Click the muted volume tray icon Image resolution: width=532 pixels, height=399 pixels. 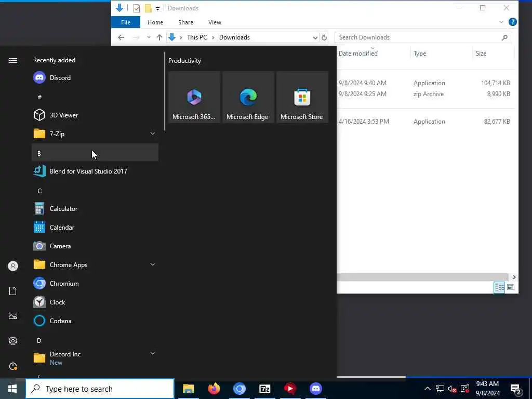coord(452,389)
